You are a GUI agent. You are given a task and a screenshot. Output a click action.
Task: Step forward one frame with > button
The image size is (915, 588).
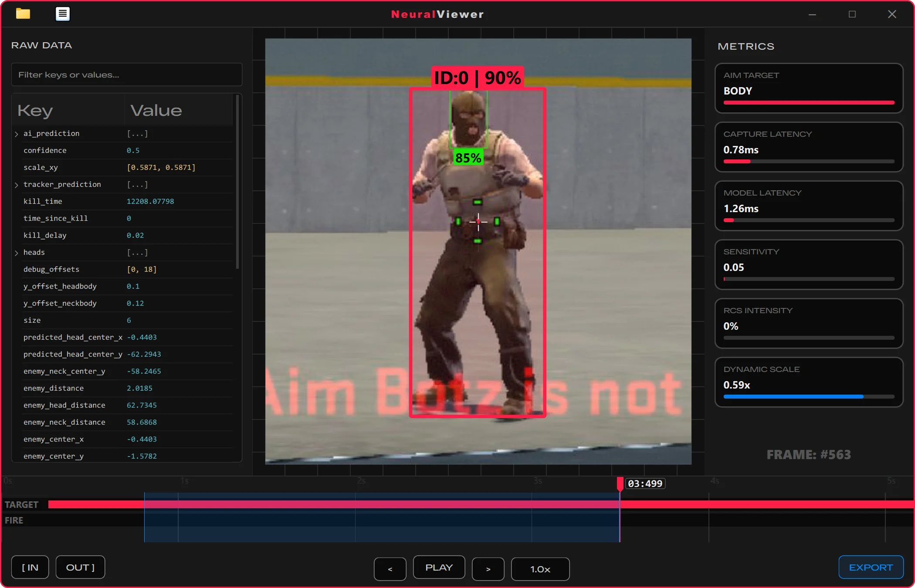click(488, 568)
